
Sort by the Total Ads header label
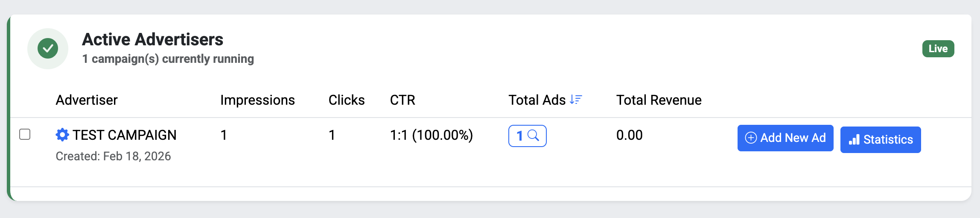pos(537,100)
